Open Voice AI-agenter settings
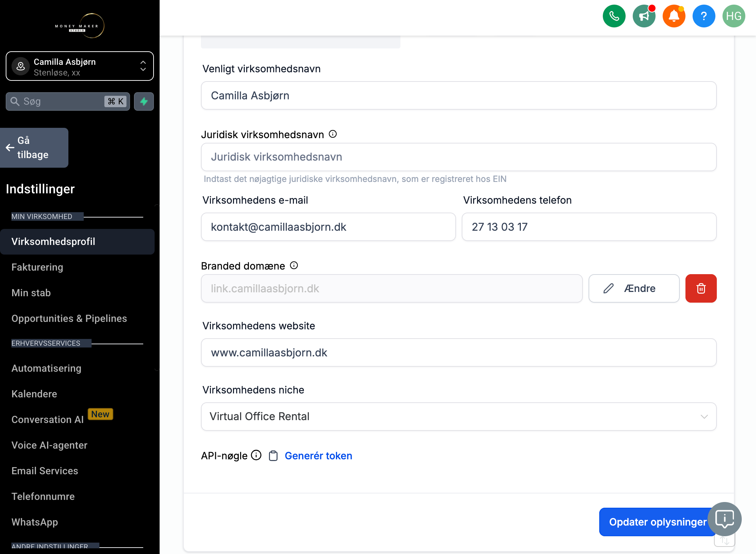The width and height of the screenshot is (756, 554). (49, 445)
